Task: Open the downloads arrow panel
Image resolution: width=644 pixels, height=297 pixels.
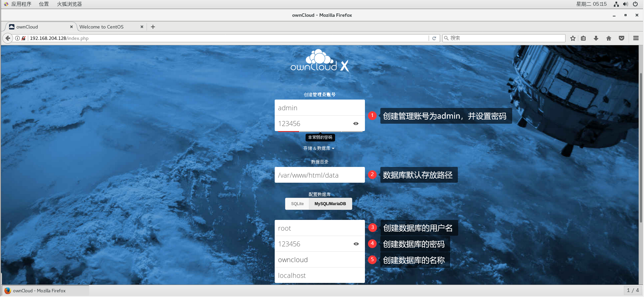Action: [596, 38]
